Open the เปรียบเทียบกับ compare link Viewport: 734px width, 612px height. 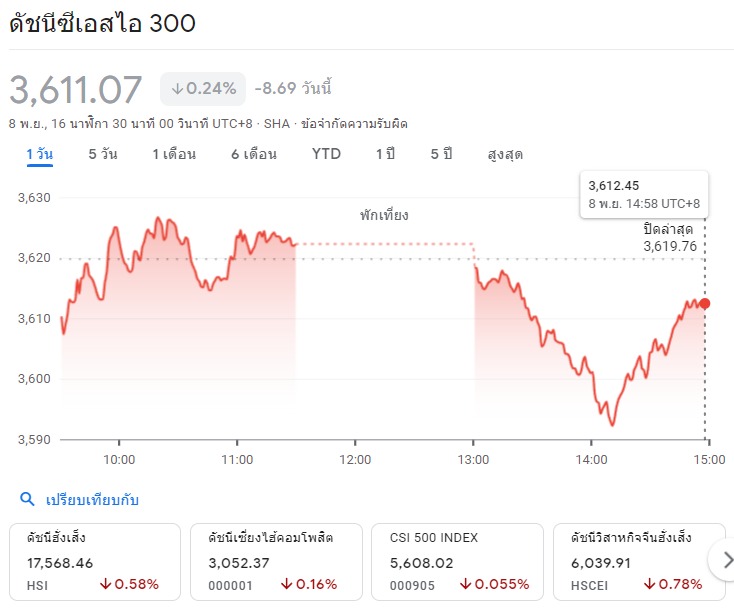point(91,498)
